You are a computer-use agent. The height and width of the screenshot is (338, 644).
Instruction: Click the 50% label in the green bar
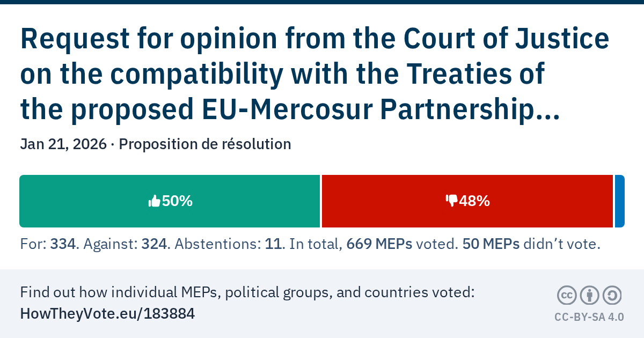[177, 201]
